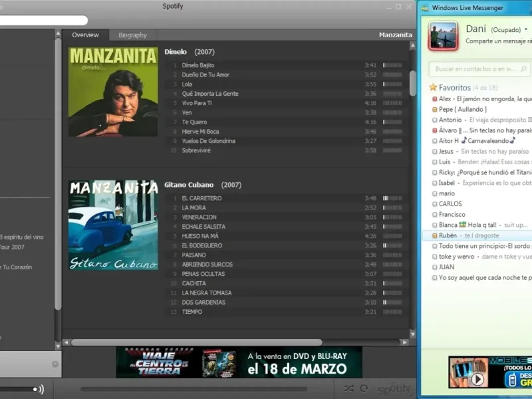532x399 pixels.
Task: Toggle repeat playback in Spotify
Action: coord(364,388)
